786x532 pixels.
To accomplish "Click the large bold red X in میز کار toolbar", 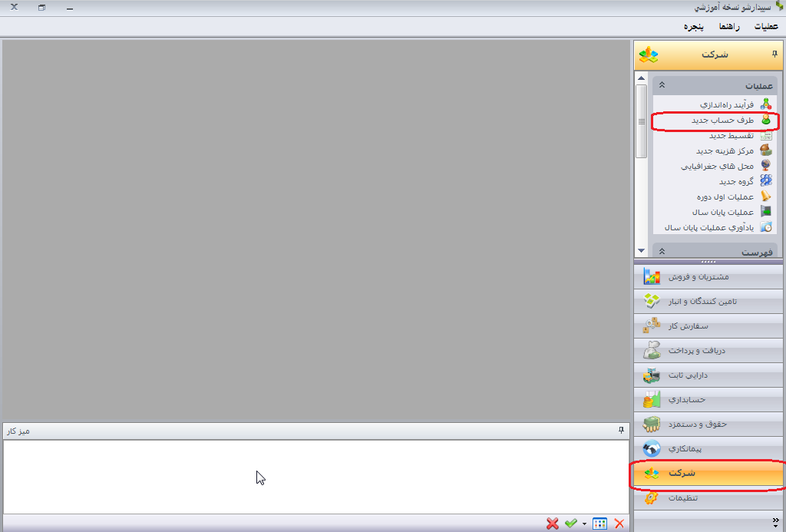I will click(x=553, y=524).
